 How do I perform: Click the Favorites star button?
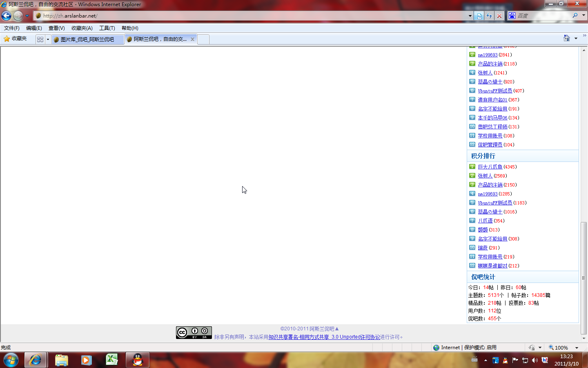point(15,38)
